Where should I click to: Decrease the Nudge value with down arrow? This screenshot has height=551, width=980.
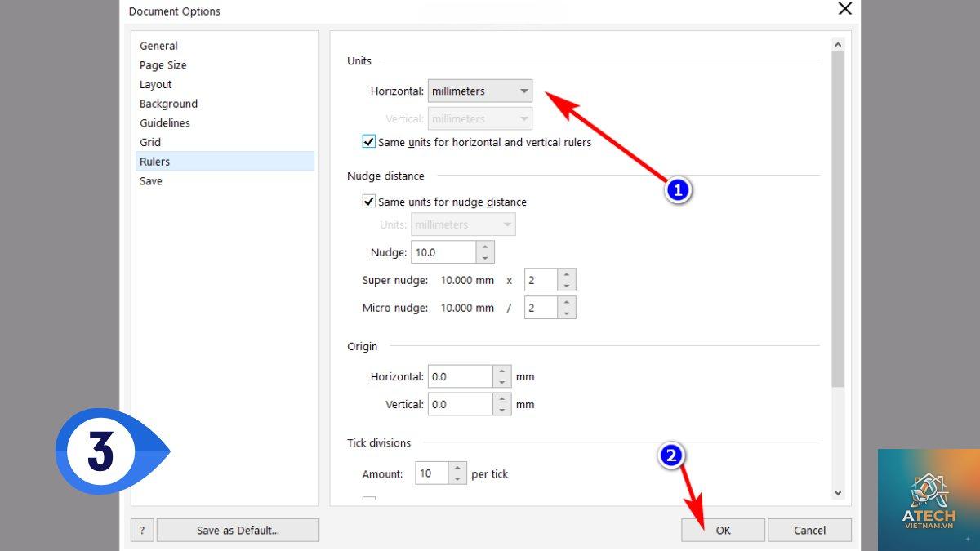click(x=485, y=258)
